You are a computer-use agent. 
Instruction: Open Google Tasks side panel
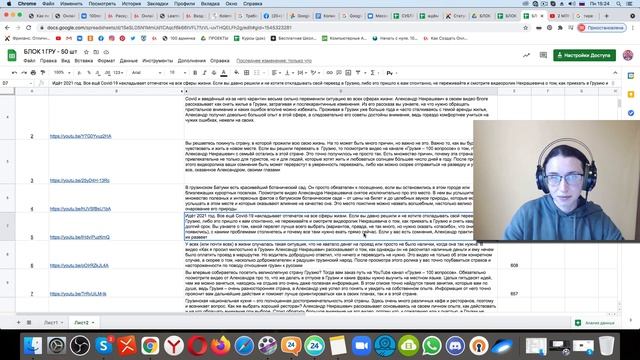coord(631,113)
